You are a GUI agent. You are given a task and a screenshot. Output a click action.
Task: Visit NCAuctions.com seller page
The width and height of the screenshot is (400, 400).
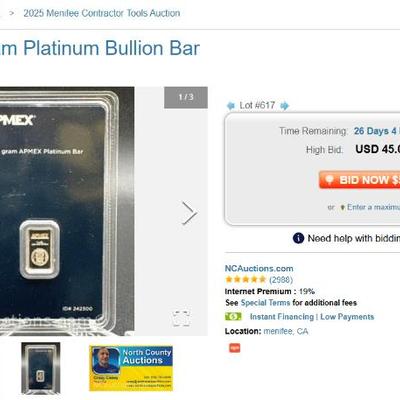(259, 268)
